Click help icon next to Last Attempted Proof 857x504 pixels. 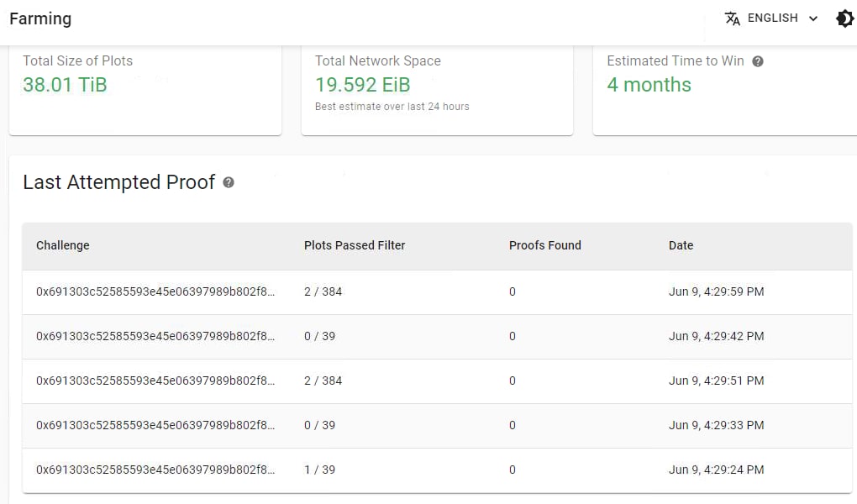point(229,182)
